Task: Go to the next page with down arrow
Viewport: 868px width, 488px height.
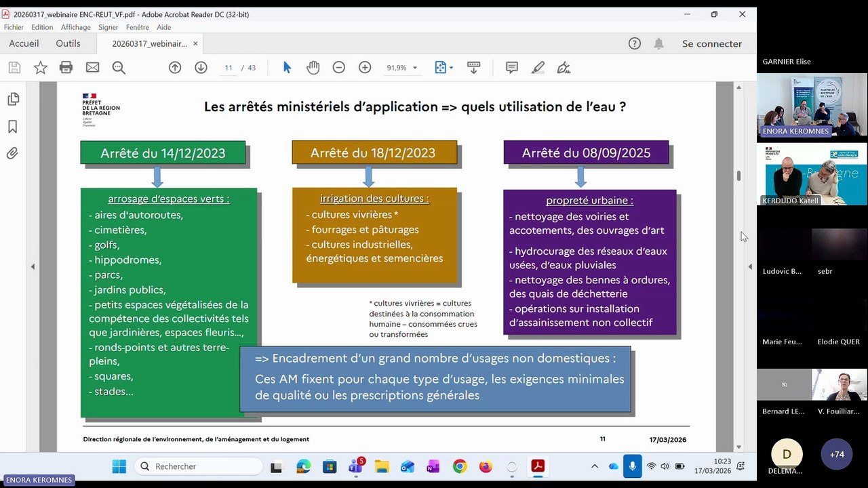Action: 201,67
